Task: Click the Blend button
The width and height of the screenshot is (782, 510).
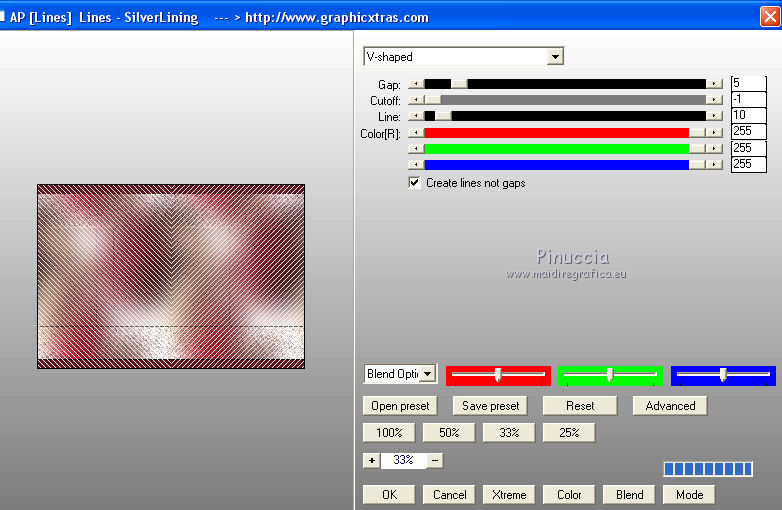Action: (x=629, y=495)
